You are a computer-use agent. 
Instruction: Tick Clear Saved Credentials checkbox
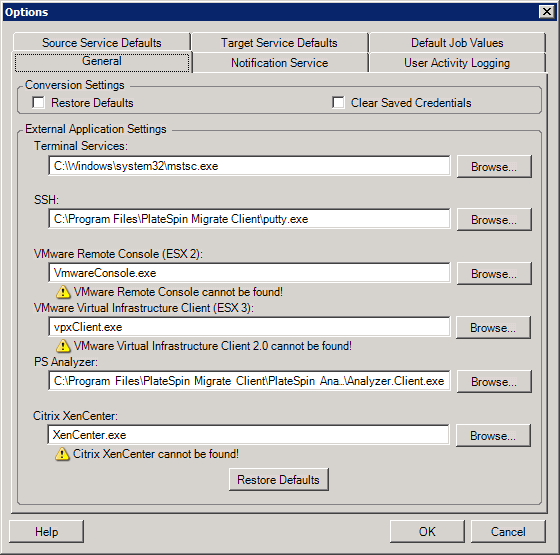point(338,102)
